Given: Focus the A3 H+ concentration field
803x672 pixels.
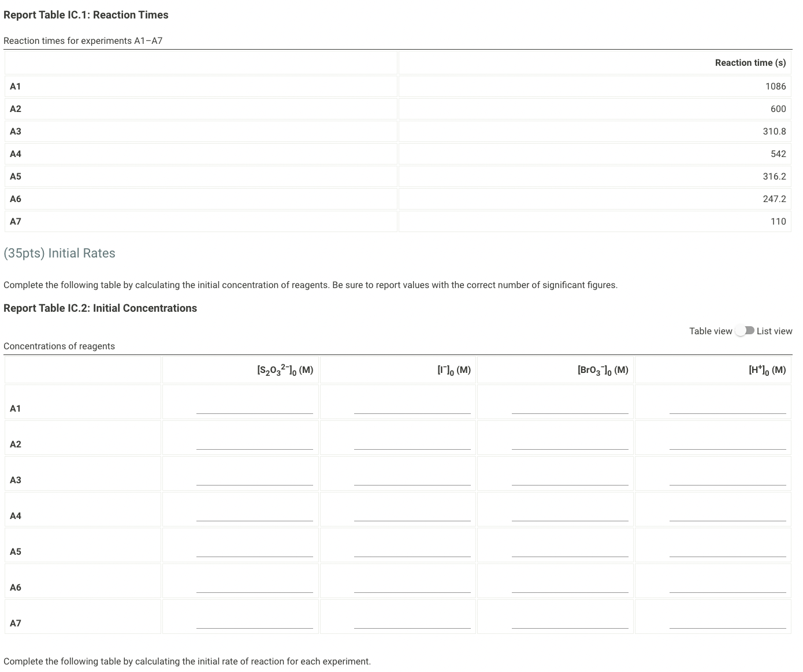Looking at the screenshot, I should coord(728,478).
